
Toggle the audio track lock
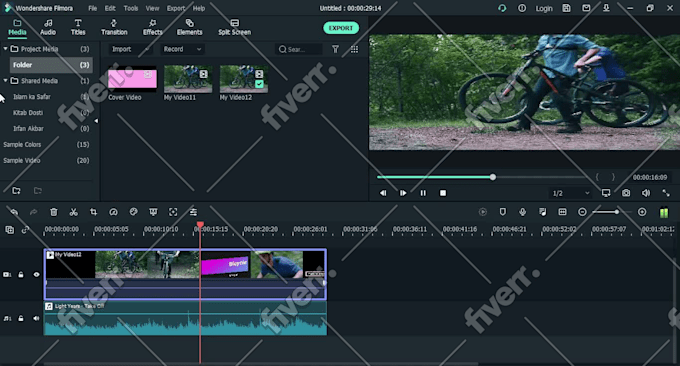(21, 318)
